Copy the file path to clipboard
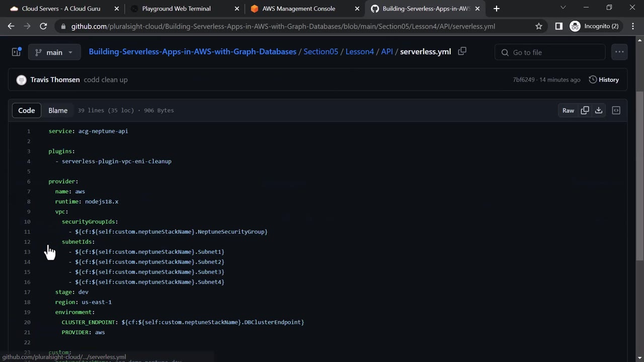 (x=462, y=51)
